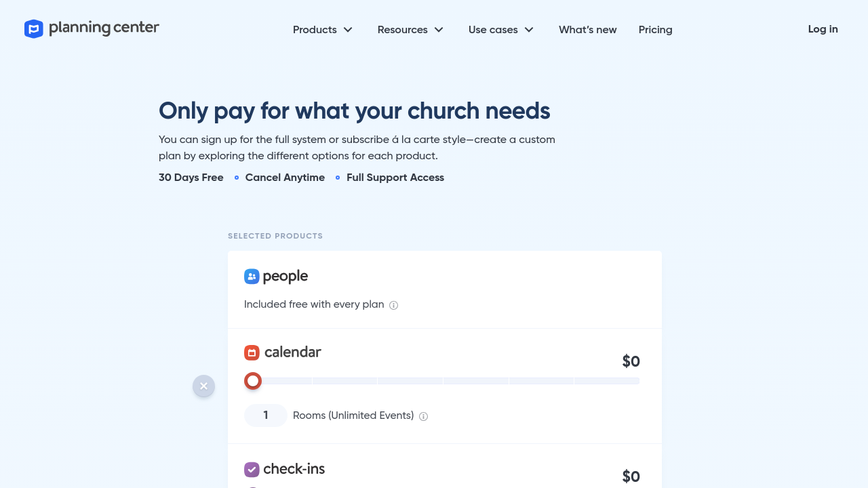868x488 pixels.
Task: Open the Resources dropdown menu
Action: [410, 30]
